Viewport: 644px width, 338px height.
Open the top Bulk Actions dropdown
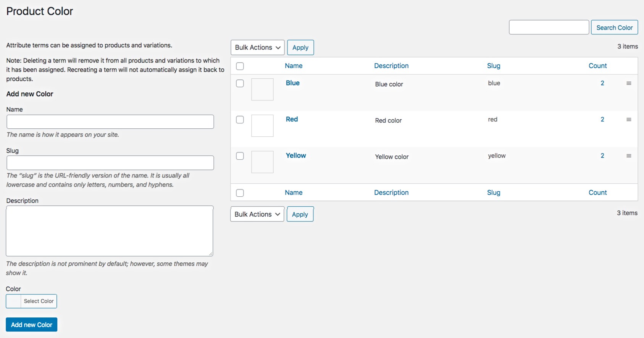258,47
